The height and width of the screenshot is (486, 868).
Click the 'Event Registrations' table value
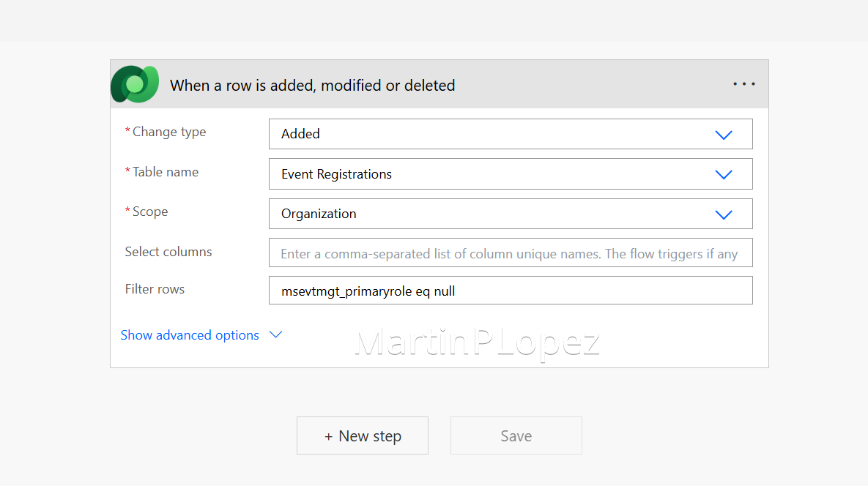(x=336, y=174)
